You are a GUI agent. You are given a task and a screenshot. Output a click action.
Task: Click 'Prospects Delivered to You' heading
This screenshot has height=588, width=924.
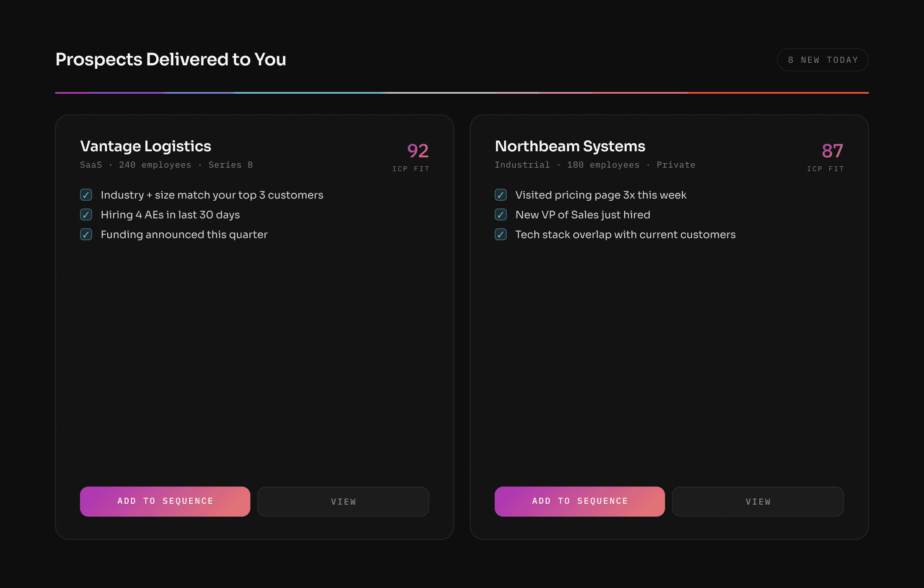click(x=171, y=59)
